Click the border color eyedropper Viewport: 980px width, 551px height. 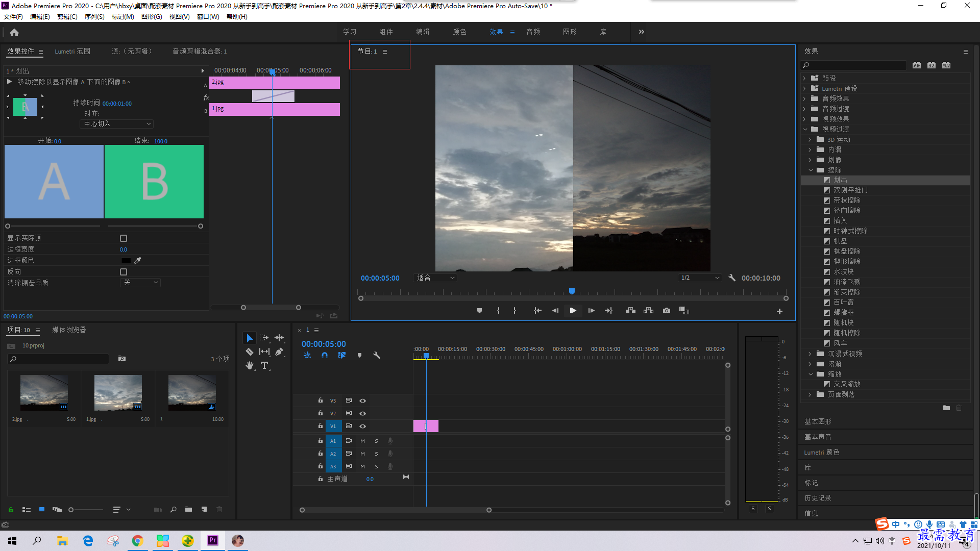coord(137,261)
